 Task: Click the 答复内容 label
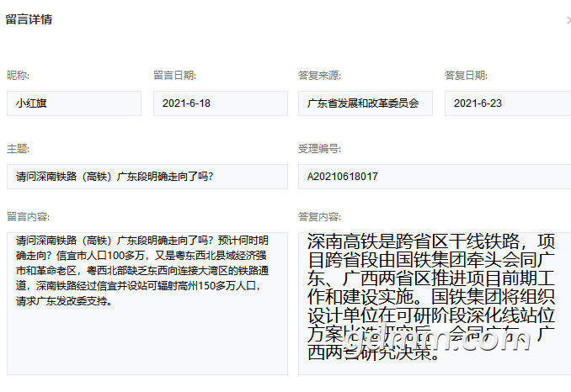319,216
